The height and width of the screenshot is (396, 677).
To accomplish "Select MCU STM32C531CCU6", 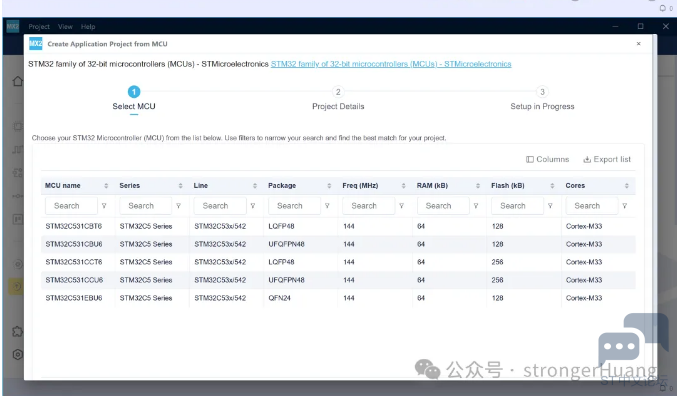I will [338, 280].
